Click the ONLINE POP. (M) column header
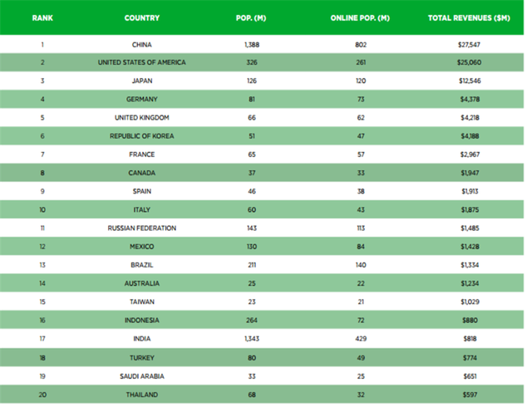The image size is (532, 407). [360, 18]
